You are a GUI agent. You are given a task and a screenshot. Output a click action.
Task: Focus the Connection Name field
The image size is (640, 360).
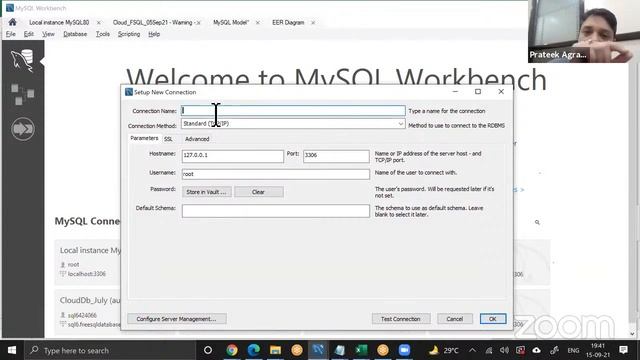(x=293, y=111)
